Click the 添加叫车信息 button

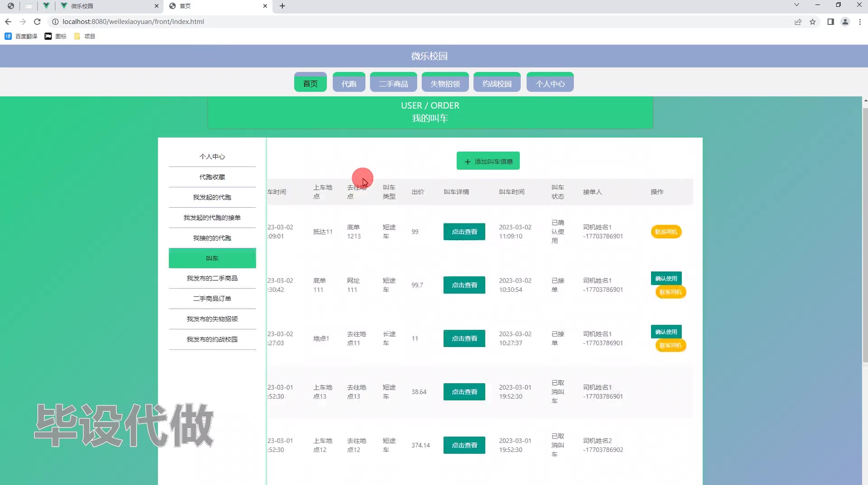(x=488, y=161)
